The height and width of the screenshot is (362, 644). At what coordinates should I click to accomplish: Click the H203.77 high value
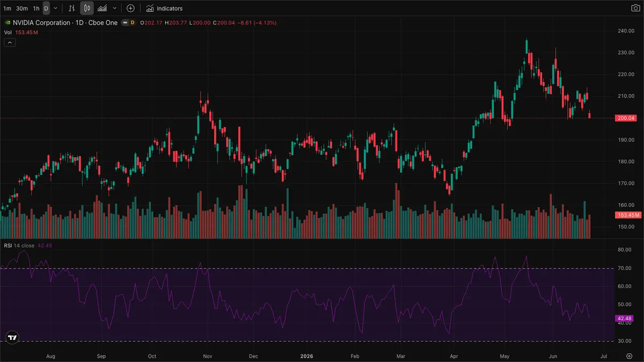pyautogui.click(x=175, y=23)
